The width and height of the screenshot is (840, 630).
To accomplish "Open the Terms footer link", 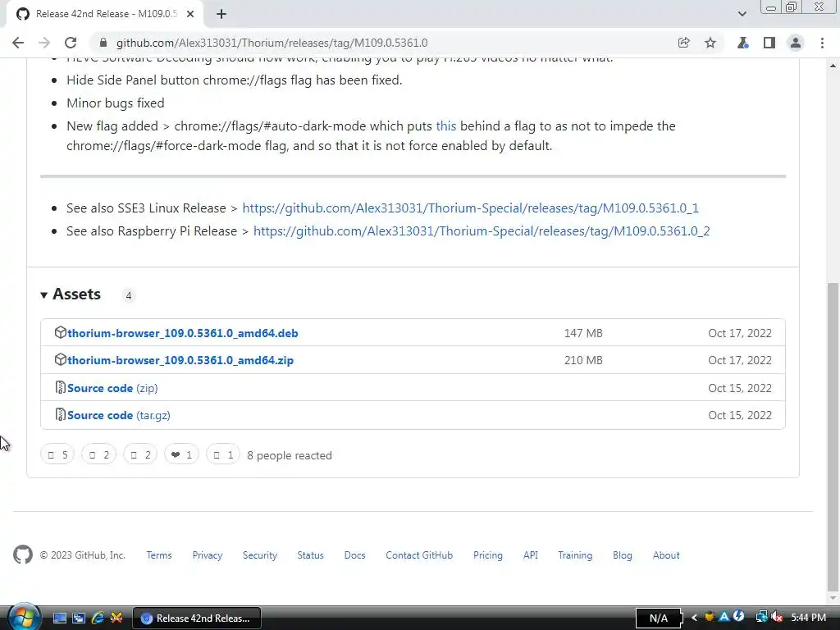I will click(159, 555).
